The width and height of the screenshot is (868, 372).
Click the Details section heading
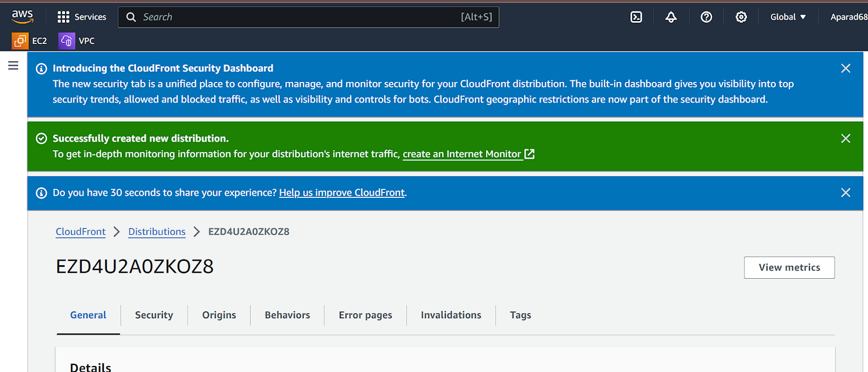91,367
